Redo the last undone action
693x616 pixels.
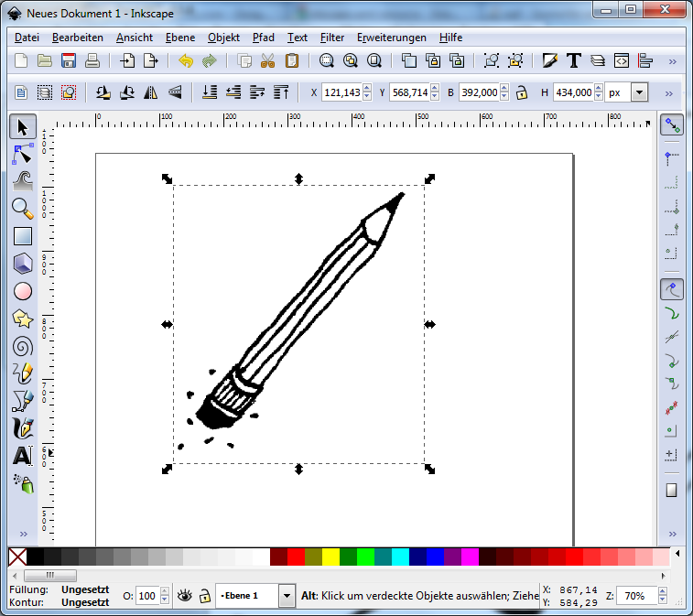click(210, 60)
